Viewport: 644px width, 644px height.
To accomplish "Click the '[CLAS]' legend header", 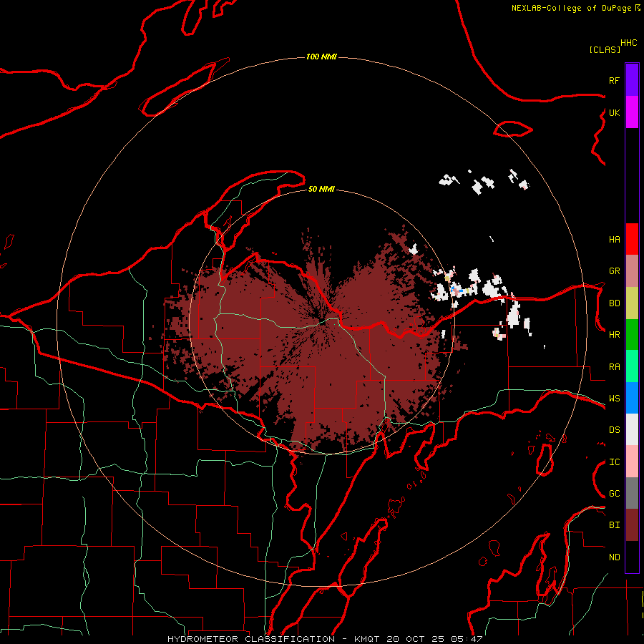I will [x=605, y=49].
